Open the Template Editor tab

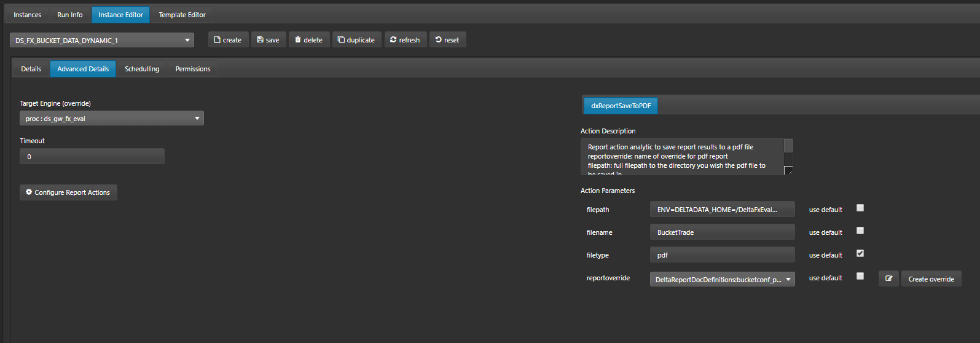[182, 15]
